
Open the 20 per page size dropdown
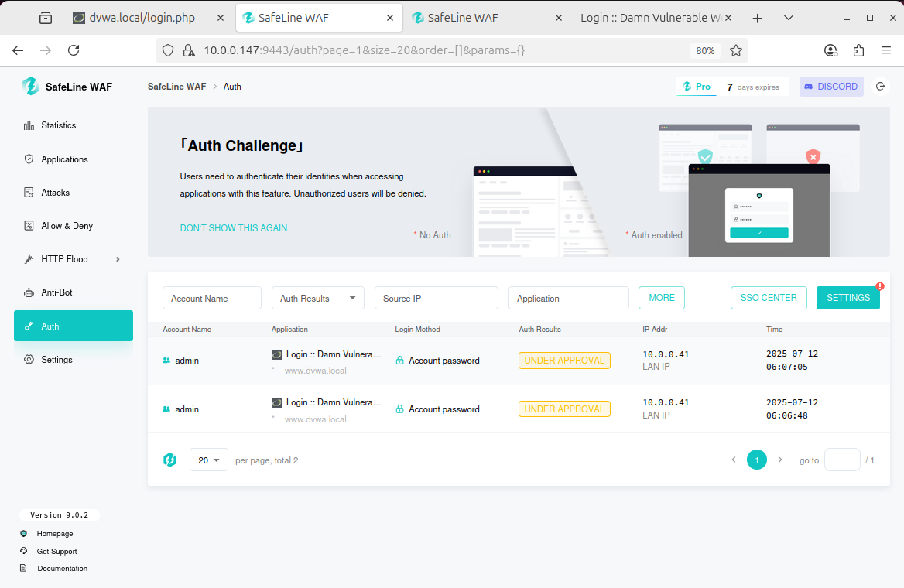pos(209,460)
